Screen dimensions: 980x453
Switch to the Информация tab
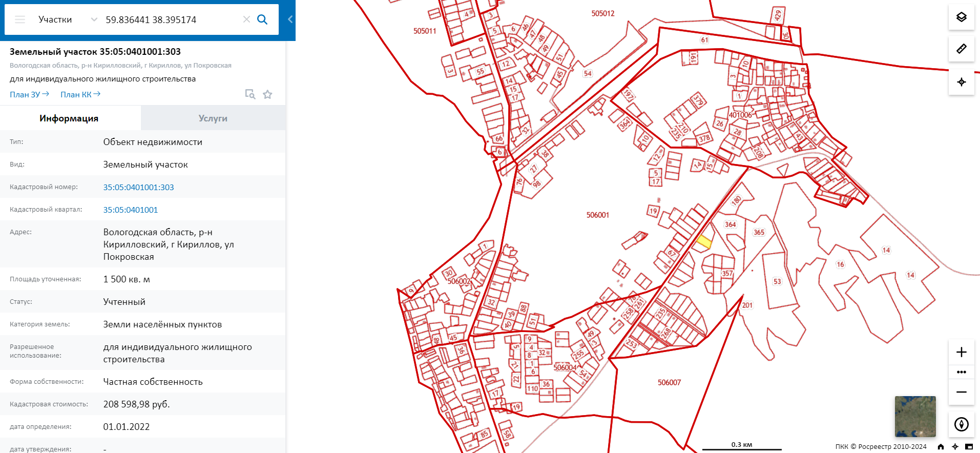pos(69,118)
